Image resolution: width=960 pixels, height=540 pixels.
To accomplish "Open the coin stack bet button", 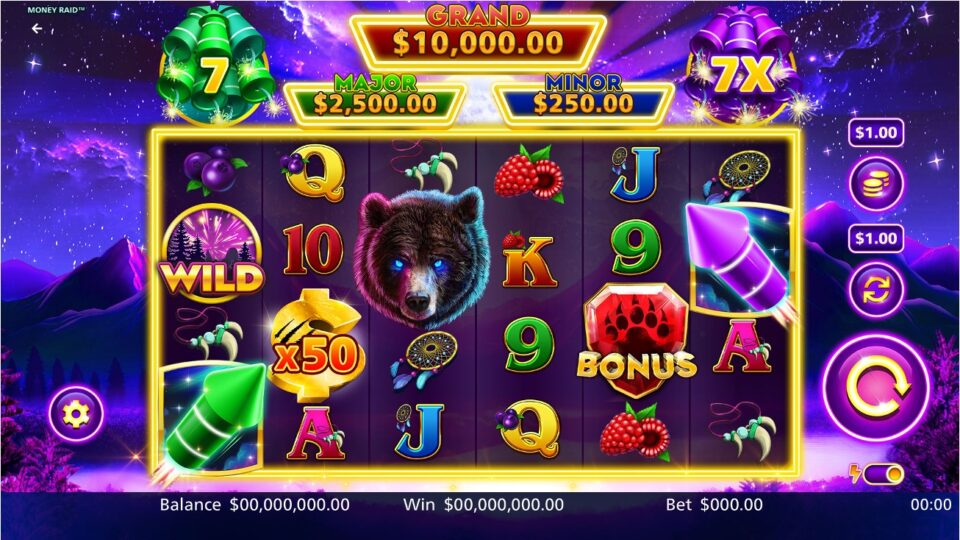I will (x=876, y=183).
